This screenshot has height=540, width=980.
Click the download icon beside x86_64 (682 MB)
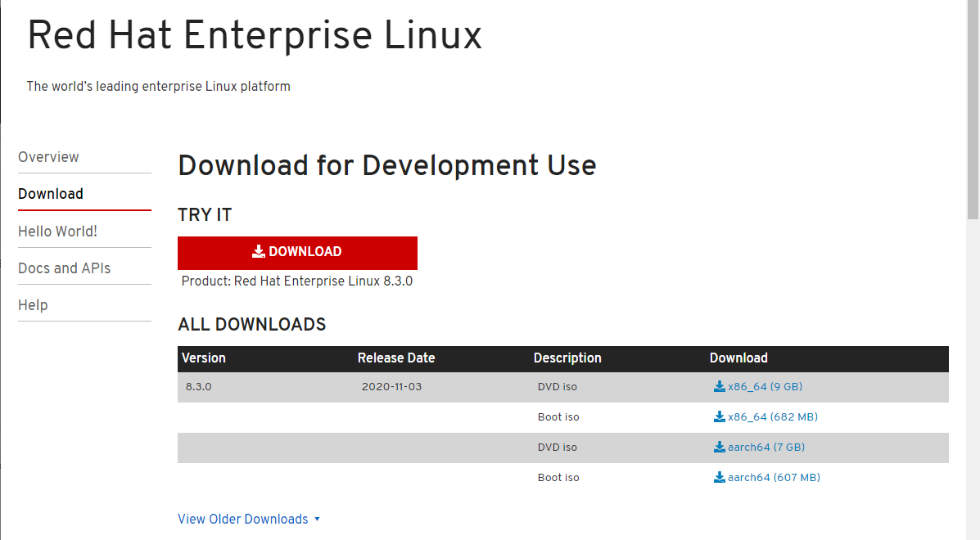(720, 417)
